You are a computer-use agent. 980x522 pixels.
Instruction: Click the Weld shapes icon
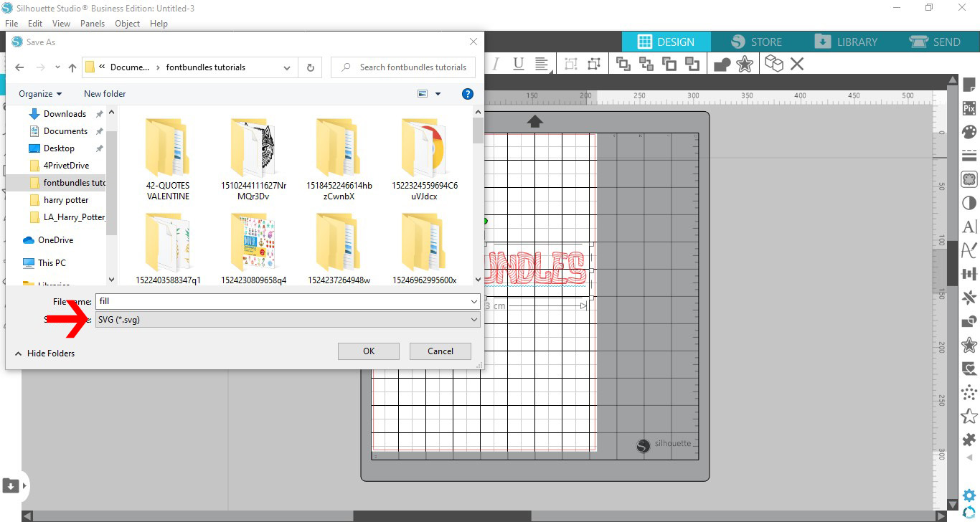[722, 65]
